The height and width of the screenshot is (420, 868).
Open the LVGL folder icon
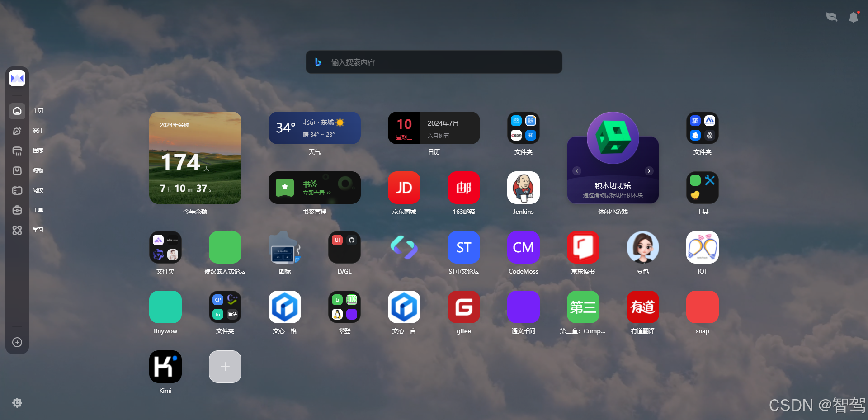pos(344,247)
